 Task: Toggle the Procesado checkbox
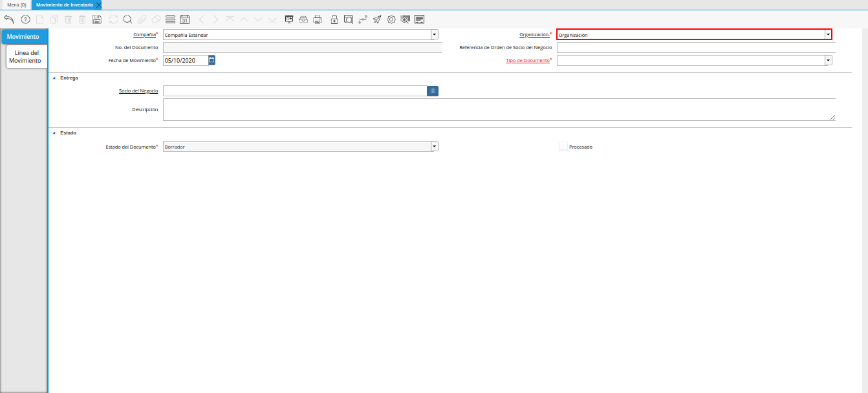563,147
